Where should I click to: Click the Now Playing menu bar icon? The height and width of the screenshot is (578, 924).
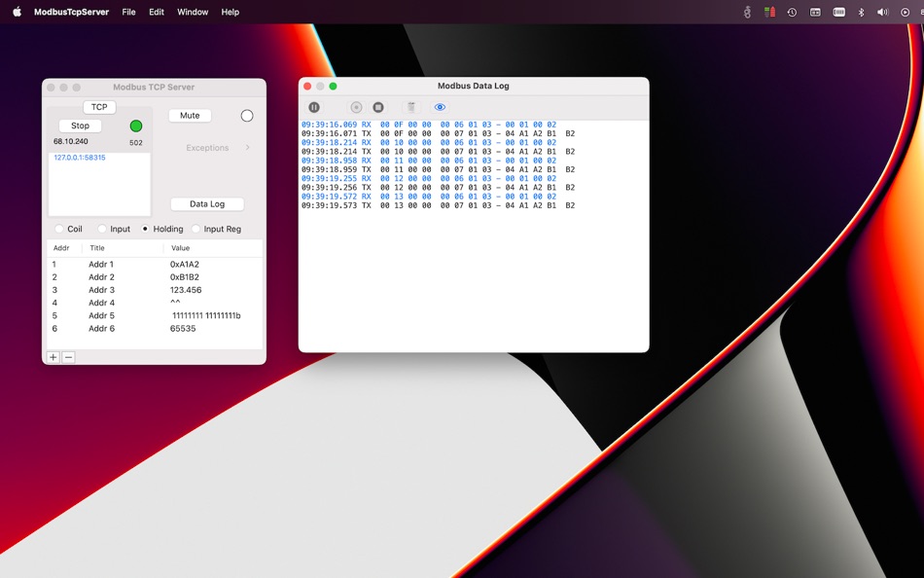tap(906, 12)
